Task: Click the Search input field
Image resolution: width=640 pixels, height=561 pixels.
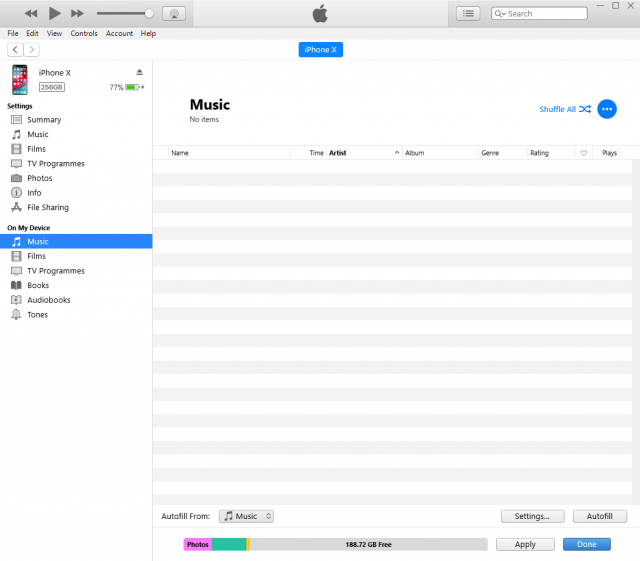Action: pyautogui.click(x=539, y=13)
